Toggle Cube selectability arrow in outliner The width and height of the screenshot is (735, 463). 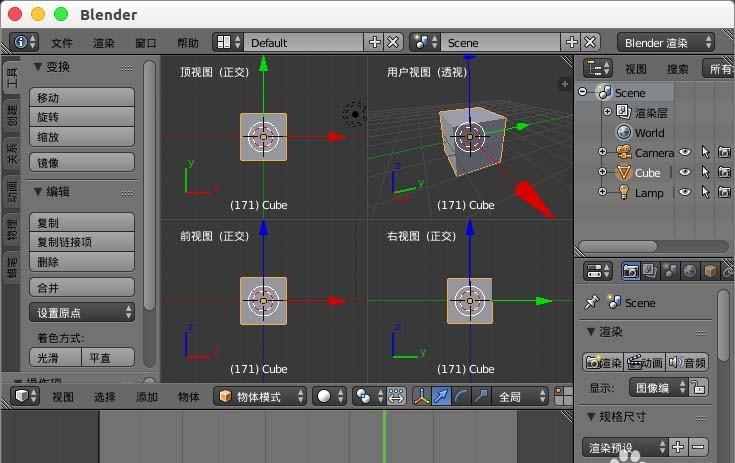tap(705, 172)
